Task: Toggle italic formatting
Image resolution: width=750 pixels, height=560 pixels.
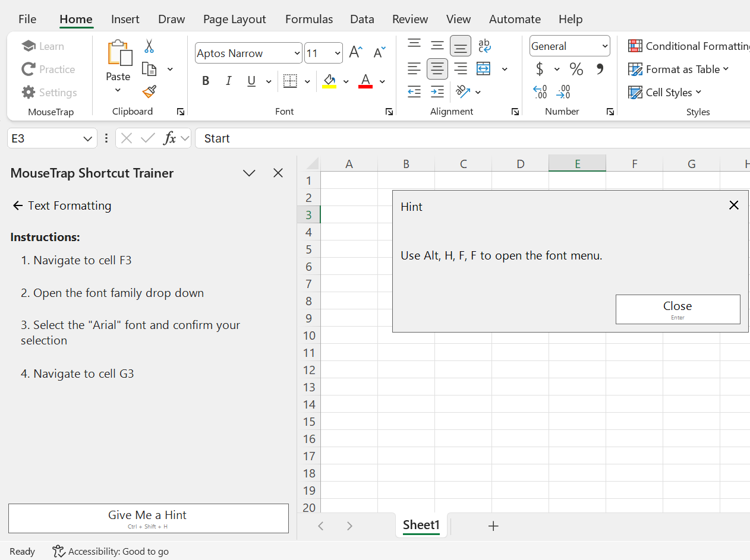Action: pos(229,81)
